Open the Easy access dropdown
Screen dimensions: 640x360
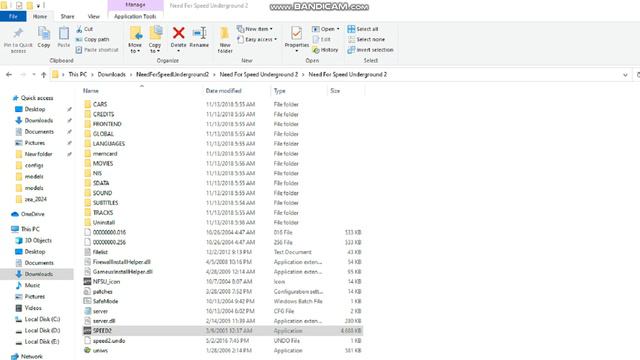point(257,40)
